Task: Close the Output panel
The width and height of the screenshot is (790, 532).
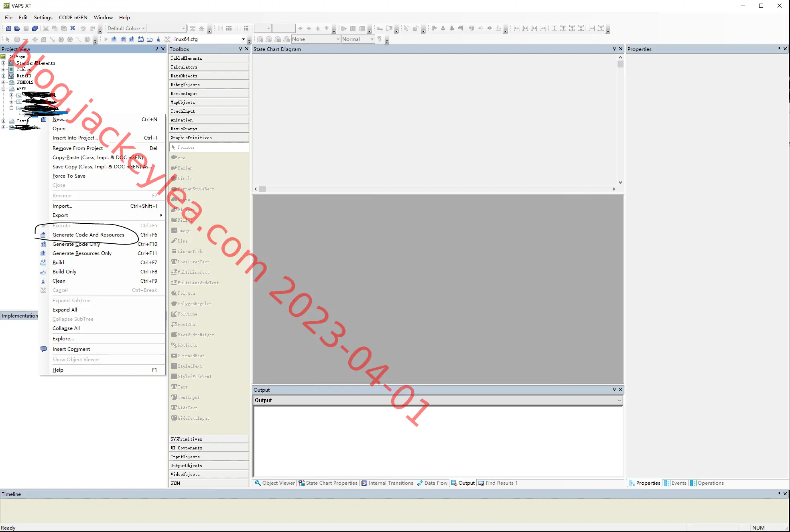Action: click(x=621, y=390)
